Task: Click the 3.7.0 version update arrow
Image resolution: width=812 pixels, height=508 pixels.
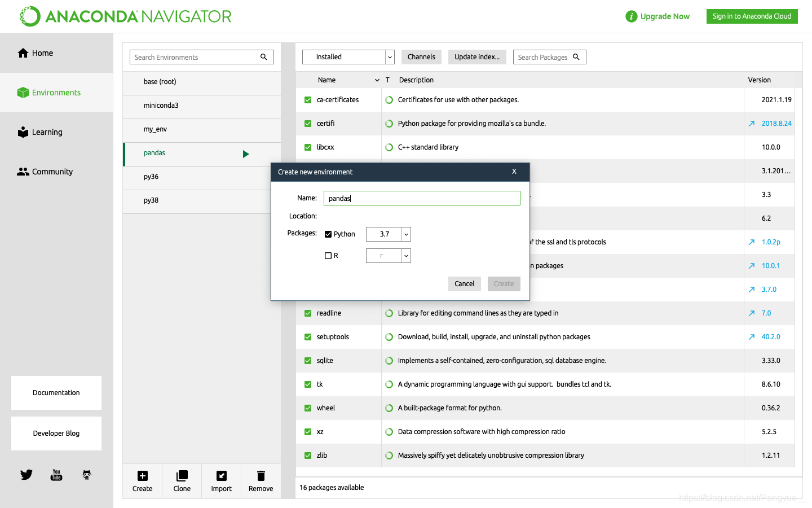Action: click(x=752, y=290)
